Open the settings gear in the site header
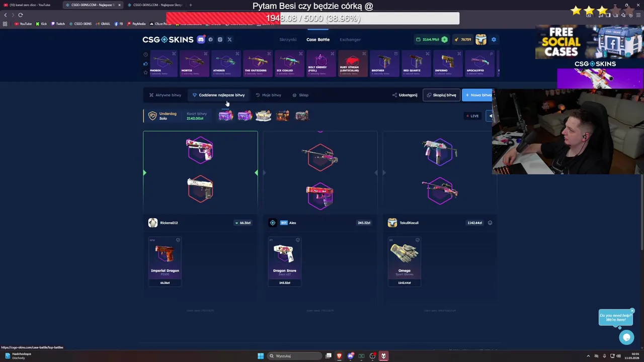Image resolution: width=644 pixels, height=362 pixels. pos(494,39)
